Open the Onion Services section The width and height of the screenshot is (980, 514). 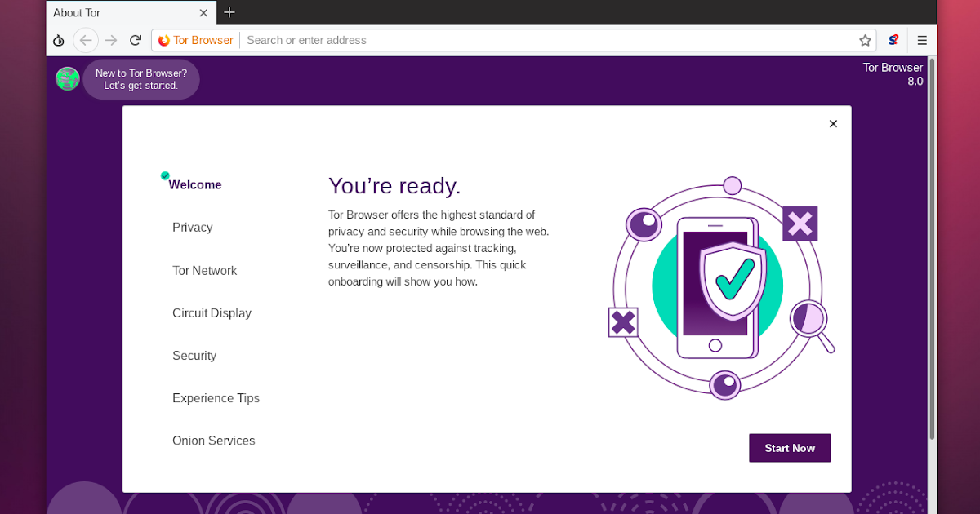[x=213, y=440]
